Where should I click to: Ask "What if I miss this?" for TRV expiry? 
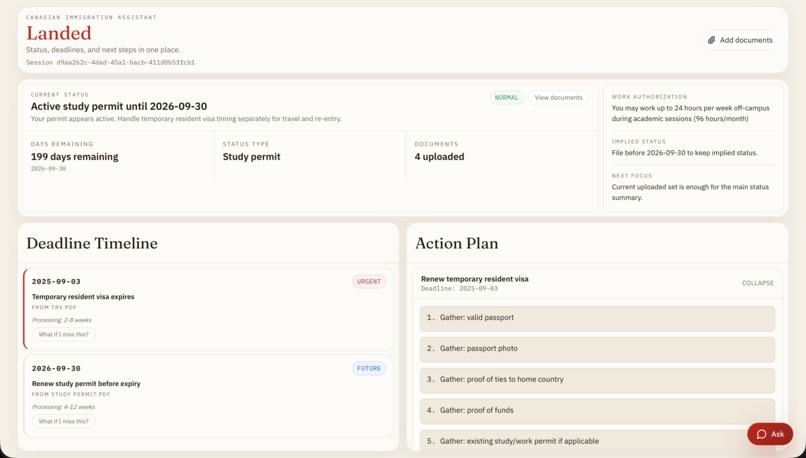coord(64,334)
